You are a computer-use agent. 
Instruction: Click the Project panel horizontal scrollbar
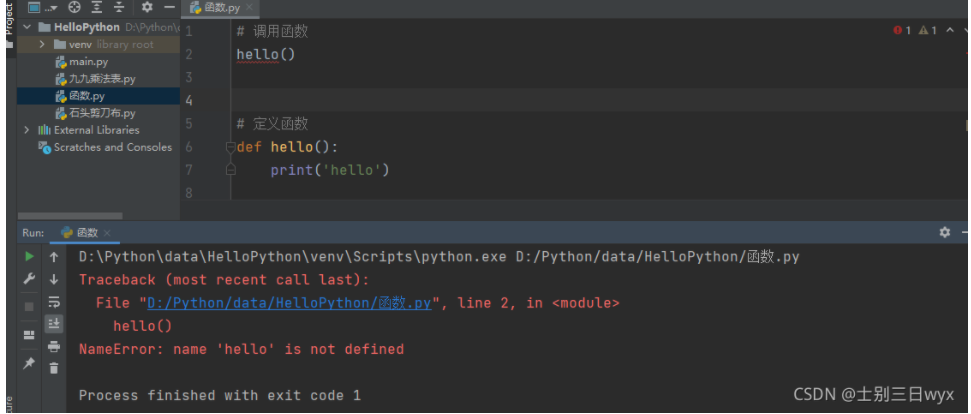pyautogui.click(x=70, y=215)
